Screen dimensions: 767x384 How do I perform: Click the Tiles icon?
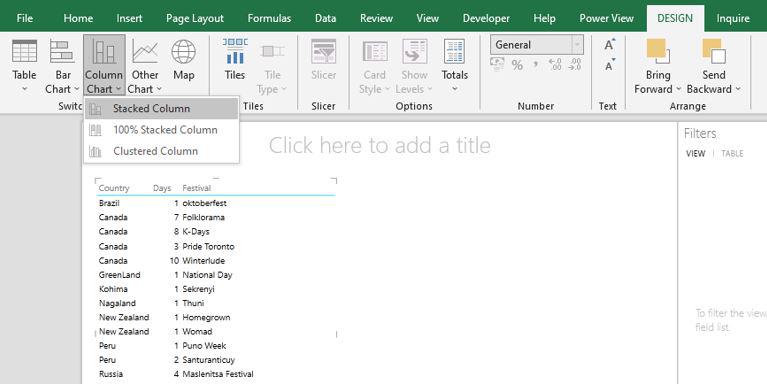235,51
